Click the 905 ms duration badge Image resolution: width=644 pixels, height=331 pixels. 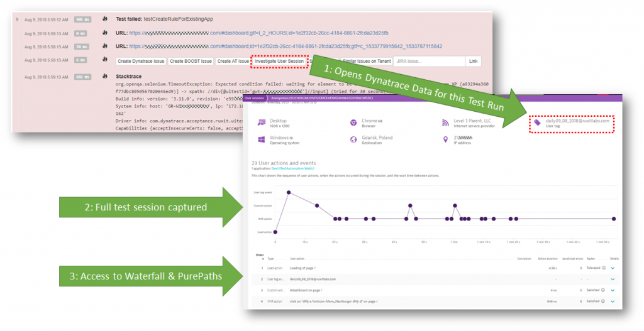coord(82,19)
